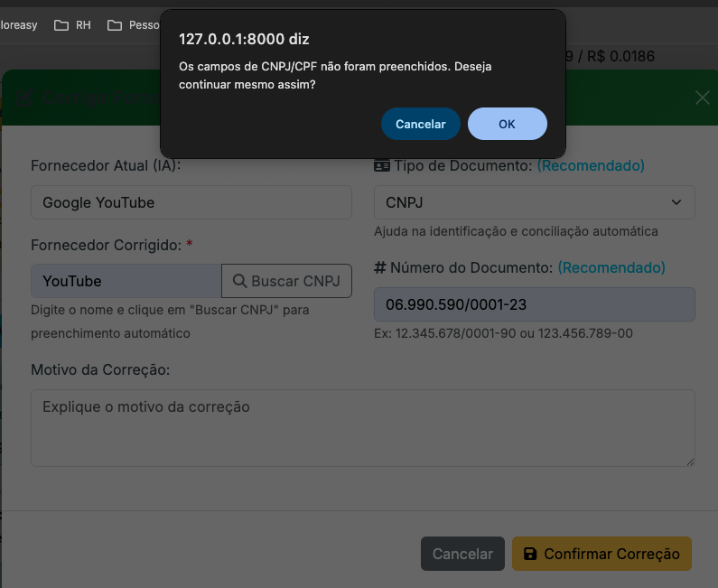
Task: Focus the Fornecedor Corrigido field containing YouTube
Action: click(x=126, y=281)
